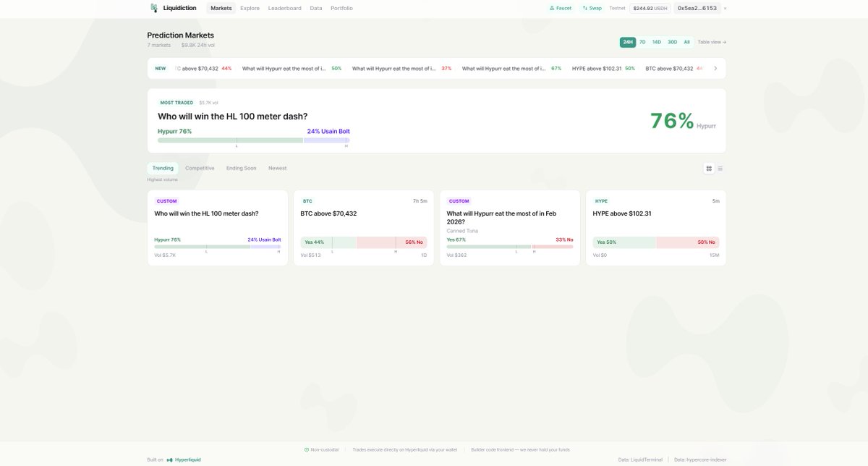The width and height of the screenshot is (868, 466).
Task: Click the MOST TRADED badge
Action: [176, 103]
